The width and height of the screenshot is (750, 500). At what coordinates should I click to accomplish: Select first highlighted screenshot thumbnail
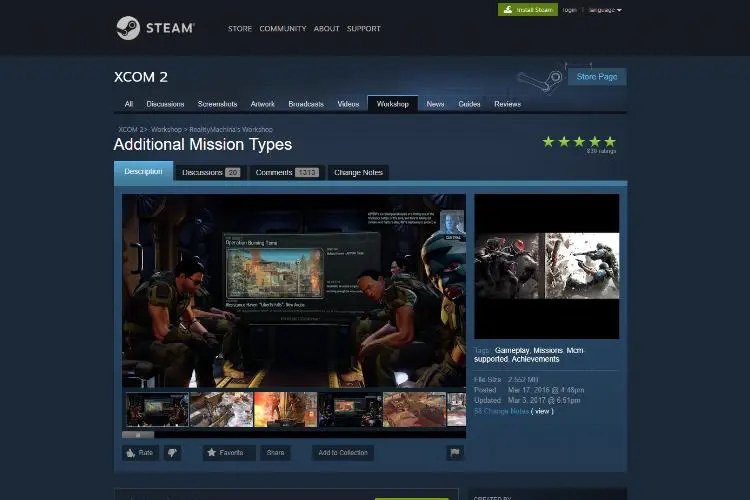157,410
